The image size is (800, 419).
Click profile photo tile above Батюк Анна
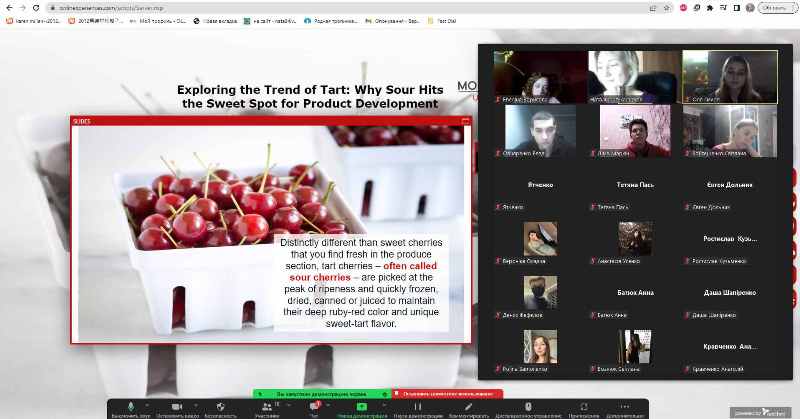[635, 239]
